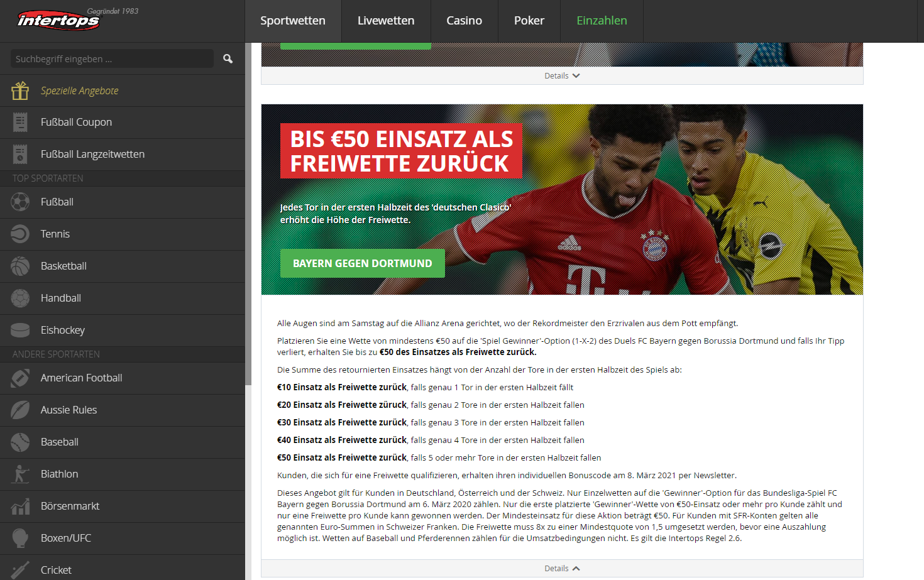Open Aussie Rules category
The image size is (924, 580).
click(122, 410)
